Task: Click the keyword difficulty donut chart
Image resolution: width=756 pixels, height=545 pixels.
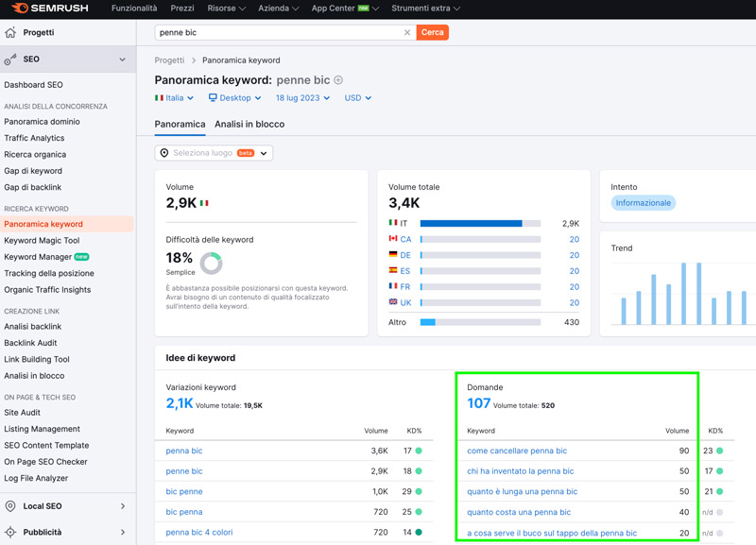Action: coord(211,264)
